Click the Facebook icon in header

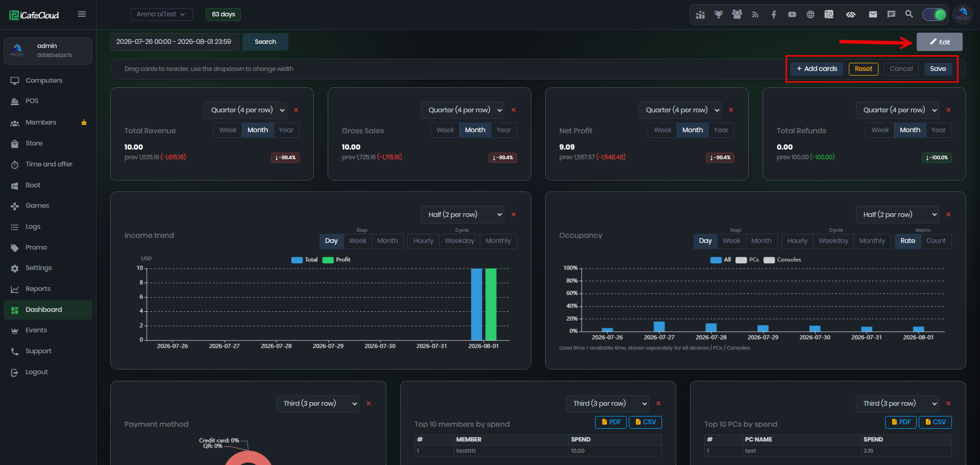774,14
